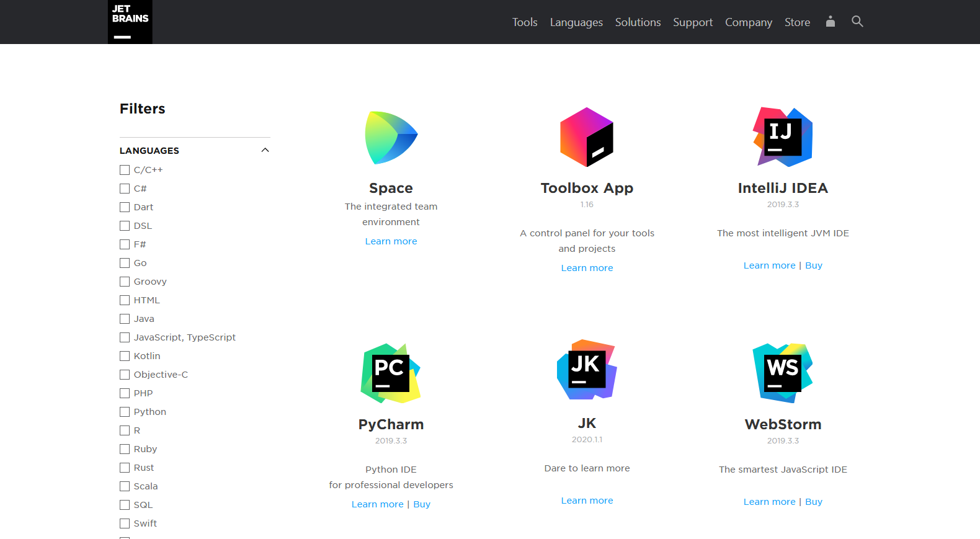Check the C# language filter

point(125,189)
